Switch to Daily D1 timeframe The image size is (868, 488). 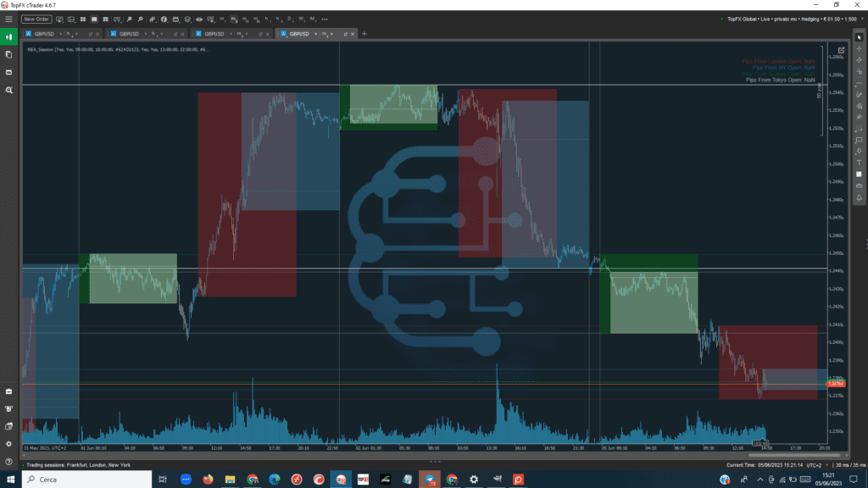point(291,19)
